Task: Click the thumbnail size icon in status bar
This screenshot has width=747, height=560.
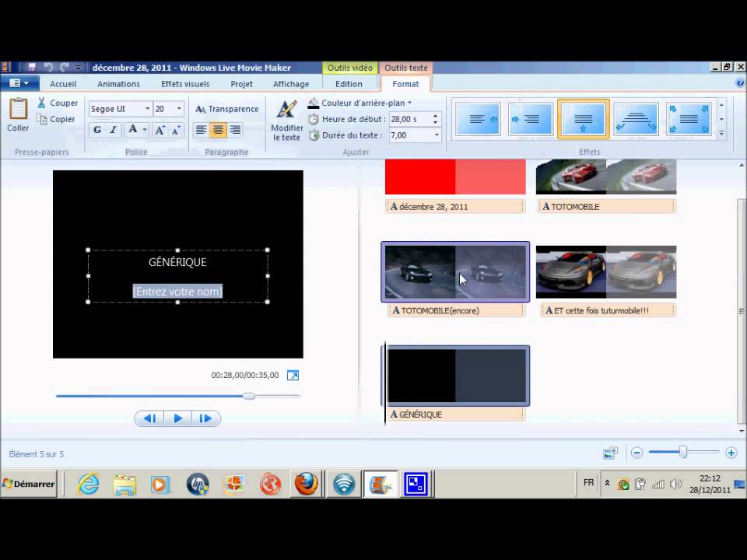Action: (x=610, y=453)
